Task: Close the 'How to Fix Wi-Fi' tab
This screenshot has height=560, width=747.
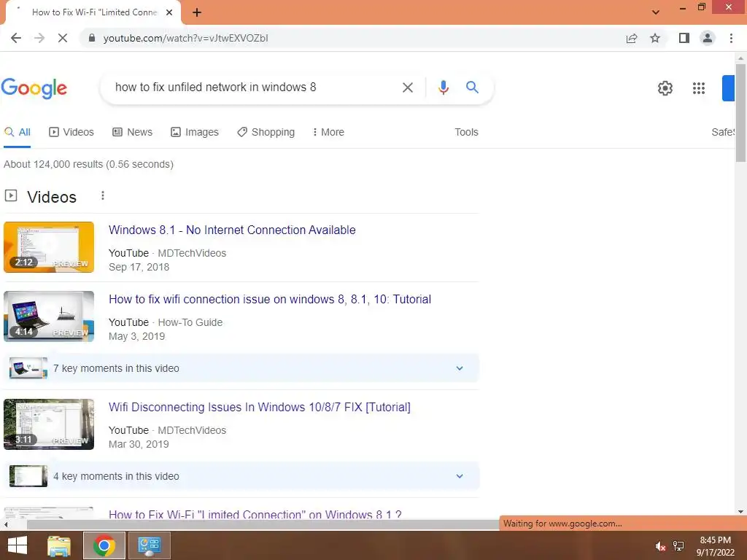Action: 169,12
